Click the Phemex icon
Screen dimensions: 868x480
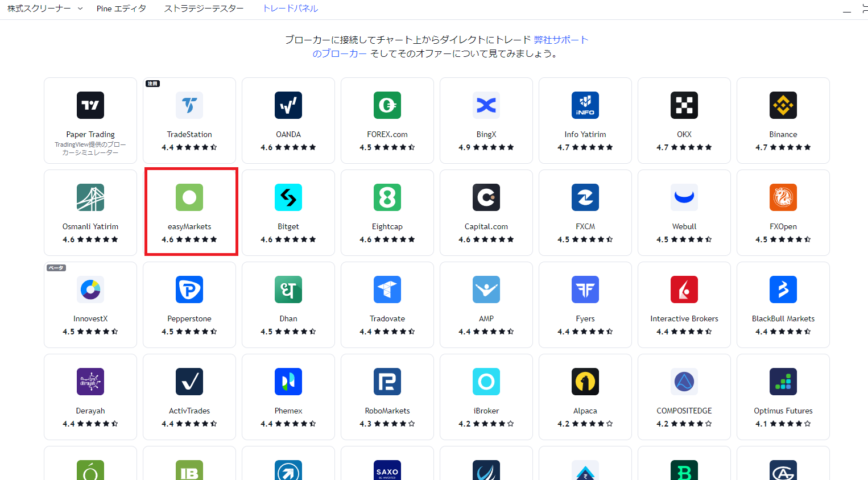coord(288,382)
